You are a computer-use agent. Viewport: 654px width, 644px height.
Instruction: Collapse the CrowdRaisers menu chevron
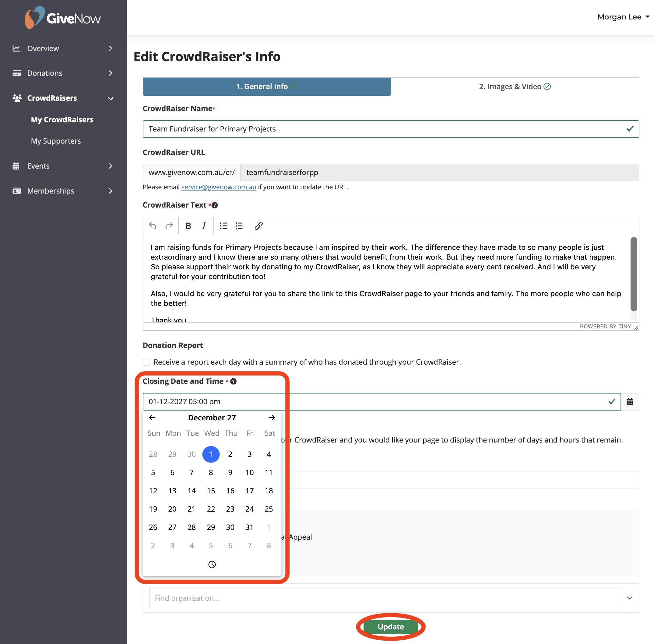111,98
